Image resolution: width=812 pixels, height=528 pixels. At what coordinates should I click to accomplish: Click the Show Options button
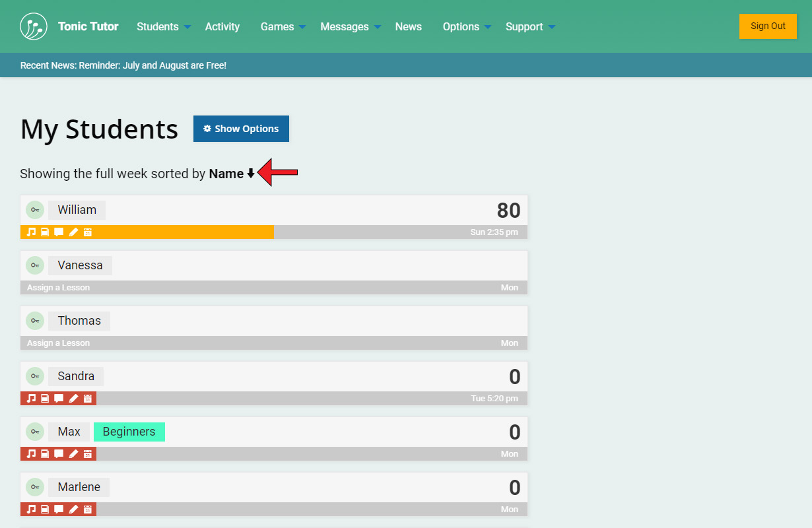pyautogui.click(x=241, y=129)
